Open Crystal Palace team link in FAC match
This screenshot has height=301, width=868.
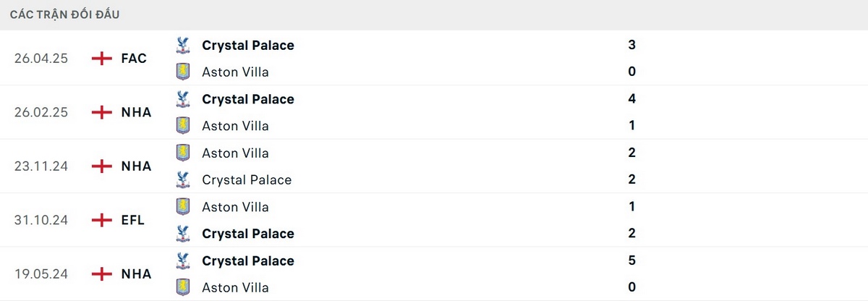(248, 46)
